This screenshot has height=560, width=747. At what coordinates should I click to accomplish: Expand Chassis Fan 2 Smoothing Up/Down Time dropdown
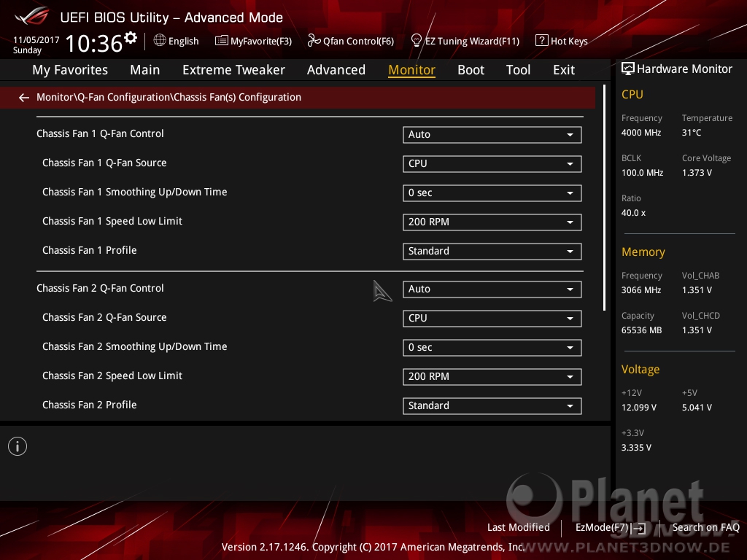[492, 348]
